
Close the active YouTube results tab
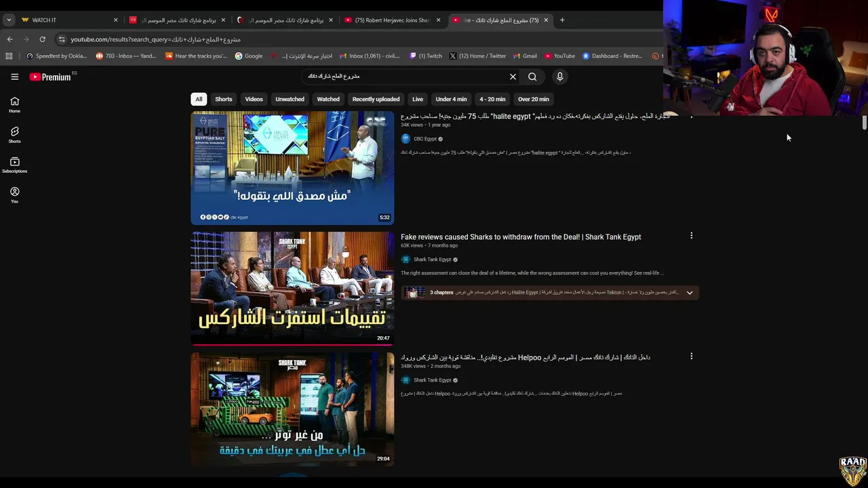pyautogui.click(x=546, y=20)
